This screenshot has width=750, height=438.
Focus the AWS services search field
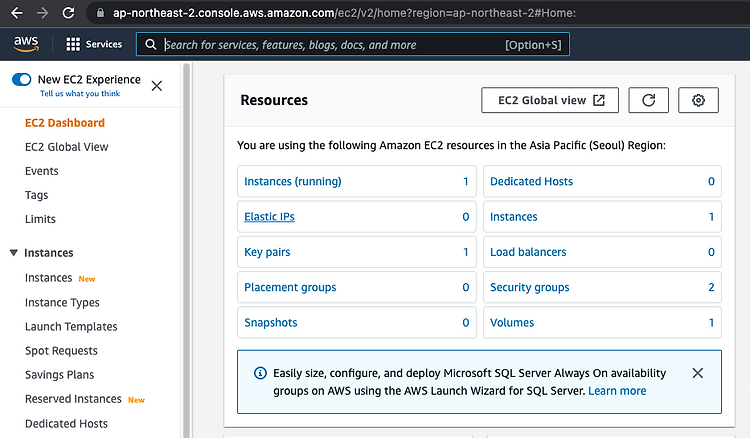click(x=330, y=45)
